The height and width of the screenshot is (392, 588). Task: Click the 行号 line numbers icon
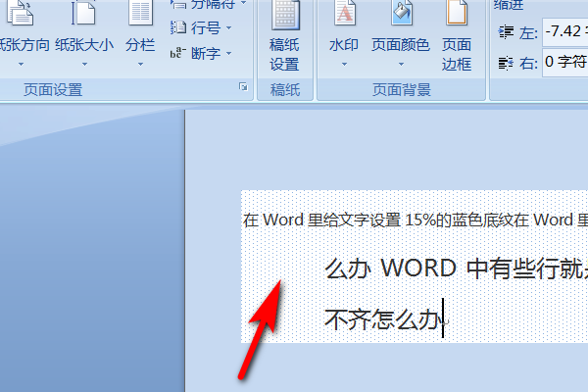(178, 27)
